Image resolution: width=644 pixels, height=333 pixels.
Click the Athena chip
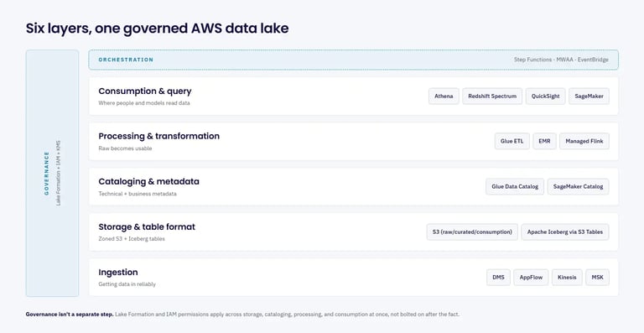click(x=444, y=96)
